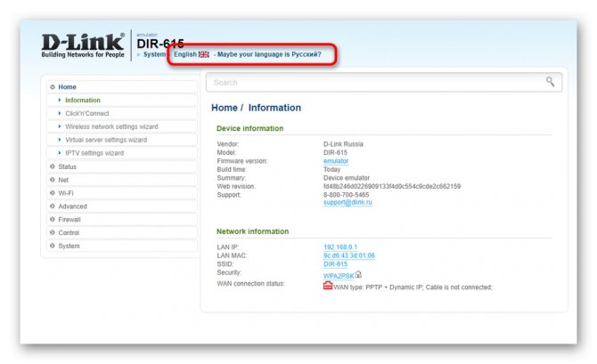The height and width of the screenshot is (364, 597).
Task: Click the search magnifier icon
Action: click(x=550, y=81)
